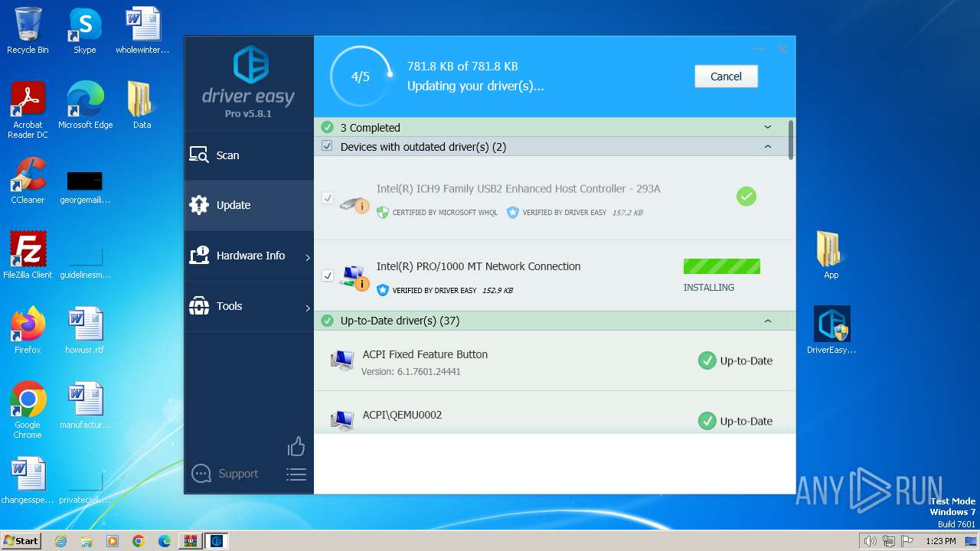Select Intel(R) PRO/1000 MT Network Connection text

[x=479, y=266]
